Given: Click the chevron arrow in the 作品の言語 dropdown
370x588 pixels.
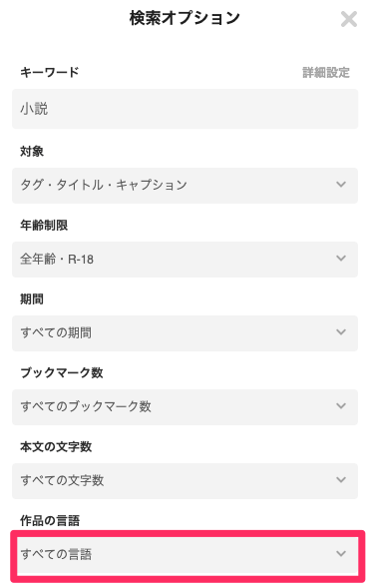Looking at the screenshot, I should [341, 553].
